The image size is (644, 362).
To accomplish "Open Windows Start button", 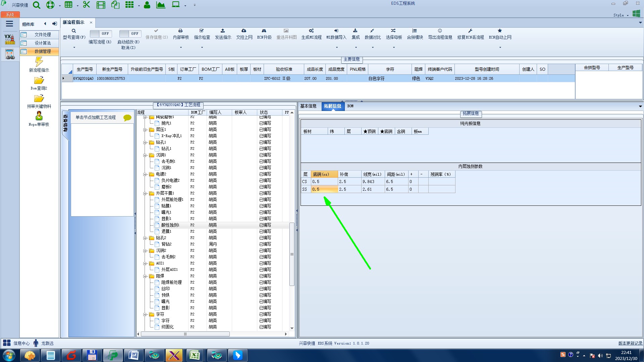I will (x=9, y=355).
